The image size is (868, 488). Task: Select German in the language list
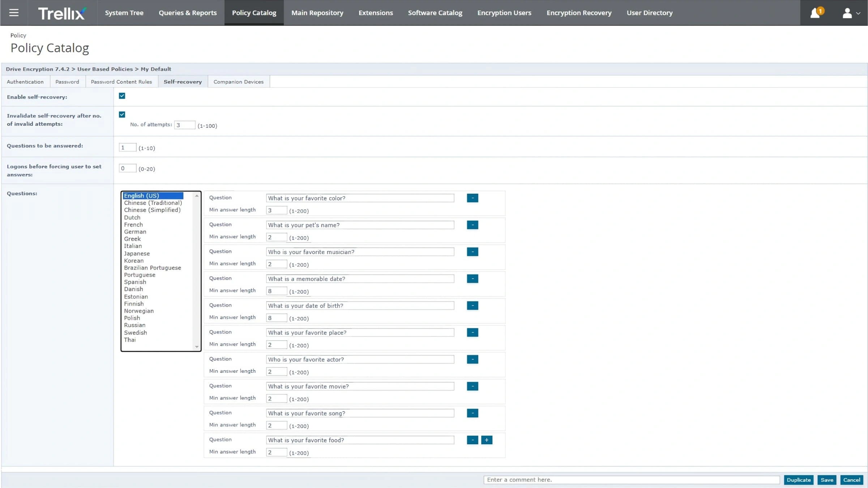(135, 232)
